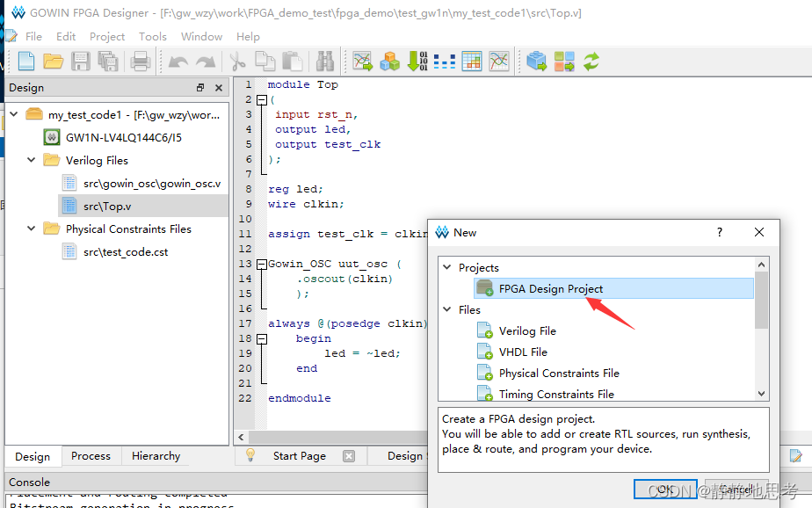Select the Timing Constraints File option
812x508 pixels.
tap(556, 394)
